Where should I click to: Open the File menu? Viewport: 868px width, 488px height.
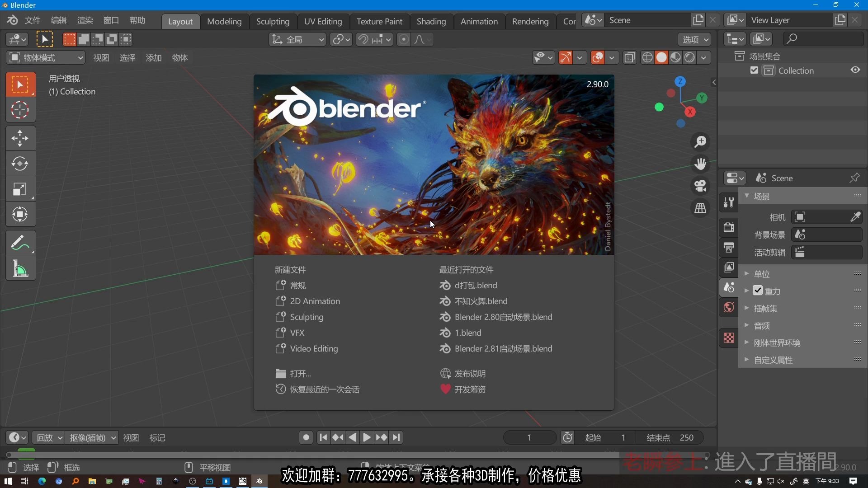click(x=33, y=20)
